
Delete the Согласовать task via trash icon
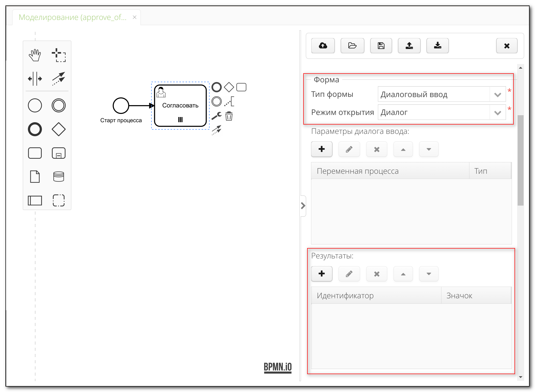pyautogui.click(x=229, y=117)
